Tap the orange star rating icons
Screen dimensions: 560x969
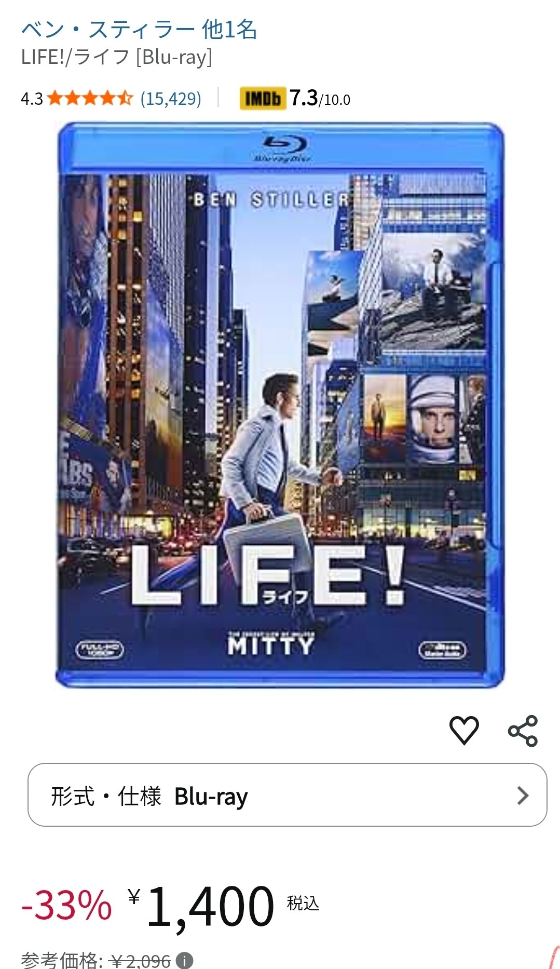90,98
